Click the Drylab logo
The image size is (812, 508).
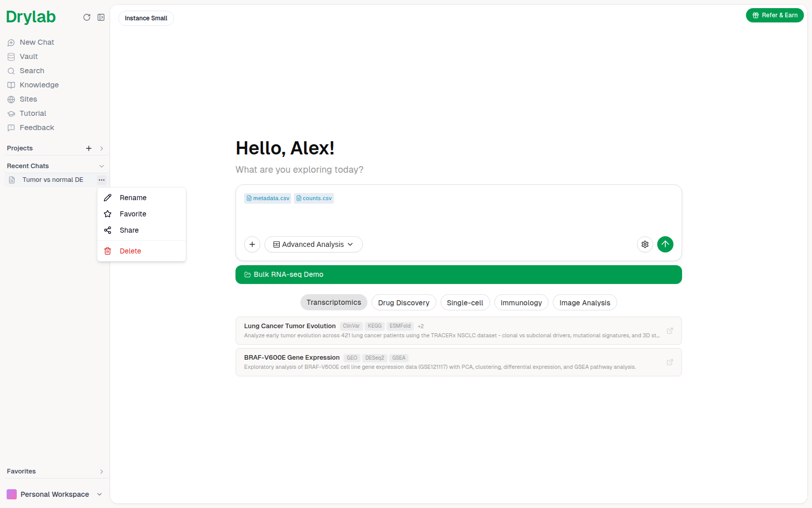[31, 17]
